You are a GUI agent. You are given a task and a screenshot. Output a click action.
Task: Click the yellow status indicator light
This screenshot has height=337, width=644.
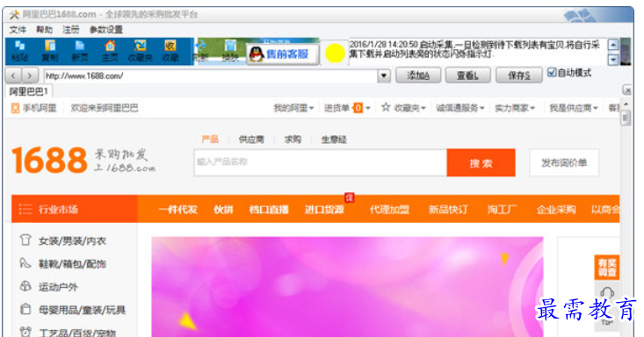point(335,54)
